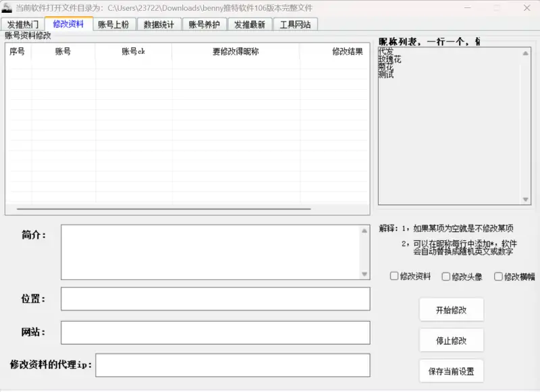
Task: Save settings with 保存当前设置 button
Action: coord(451,371)
